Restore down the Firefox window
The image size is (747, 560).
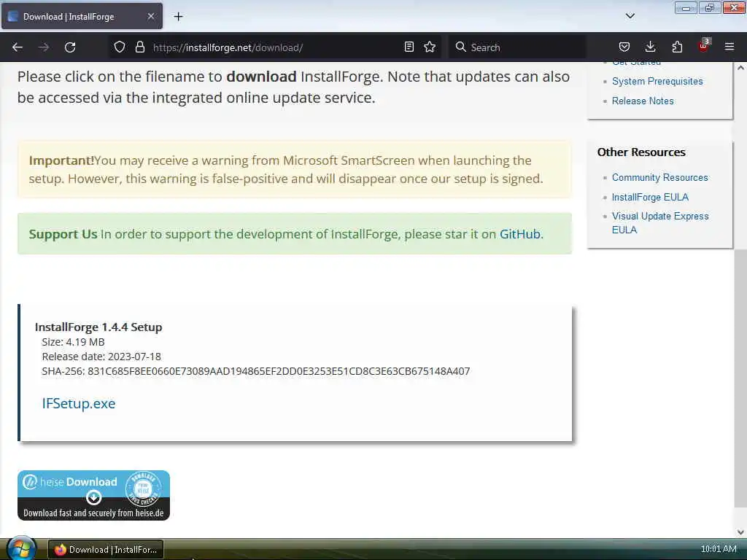[x=709, y=8]
